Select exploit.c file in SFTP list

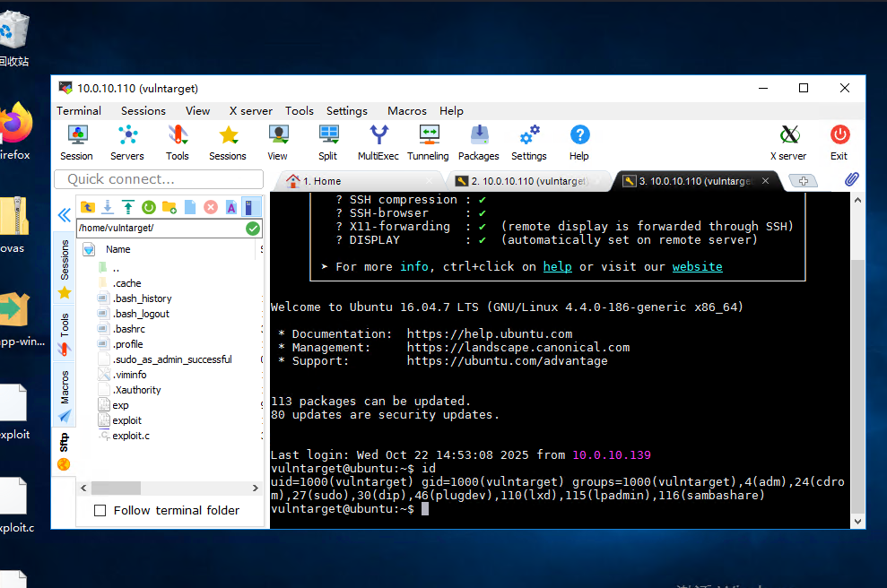click(x=131, y=436)
